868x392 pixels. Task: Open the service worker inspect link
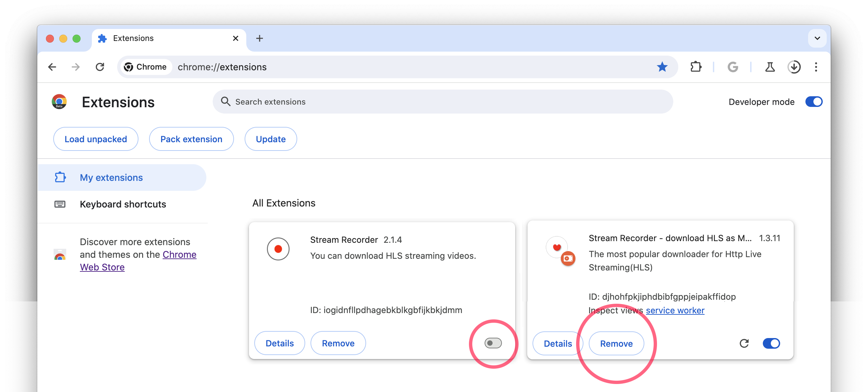click(675, 310)
